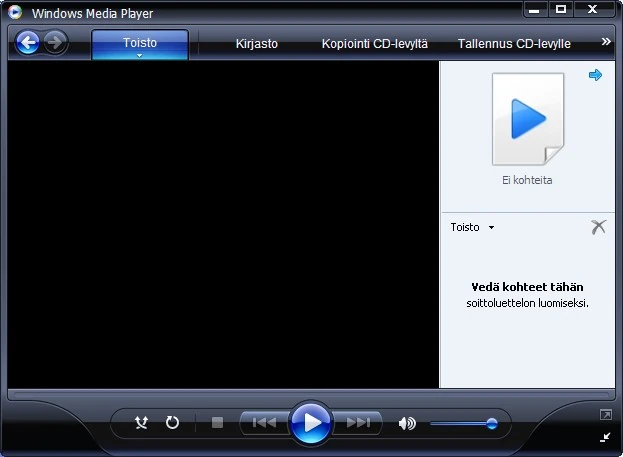Click the 'Vedä kohteet tähän' text
The height and width of the screenshot is (457, 623).
[x=527, y=287]
